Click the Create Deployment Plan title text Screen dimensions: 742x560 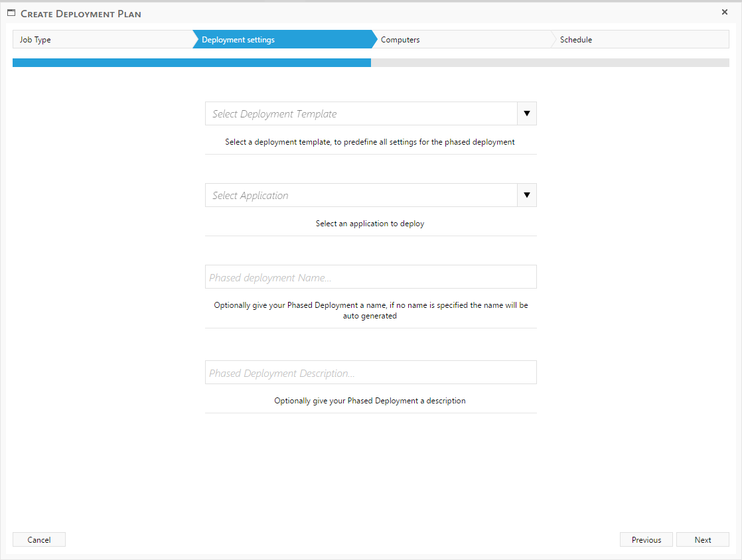click(x=81, y=14)
